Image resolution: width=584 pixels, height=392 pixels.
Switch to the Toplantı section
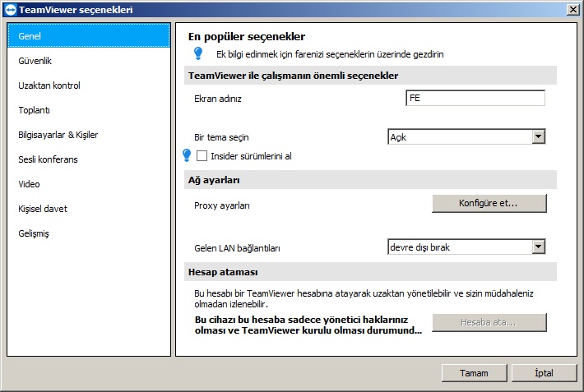tap(89, 110)
